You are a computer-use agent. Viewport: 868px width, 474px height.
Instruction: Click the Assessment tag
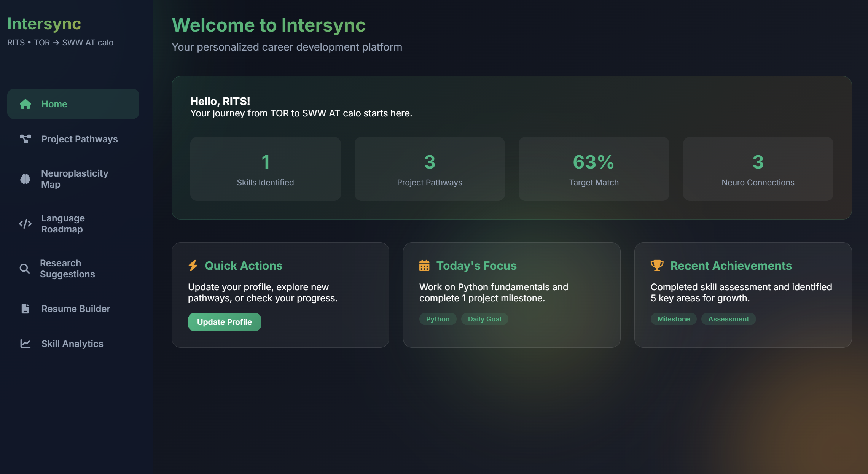point(728,319)
